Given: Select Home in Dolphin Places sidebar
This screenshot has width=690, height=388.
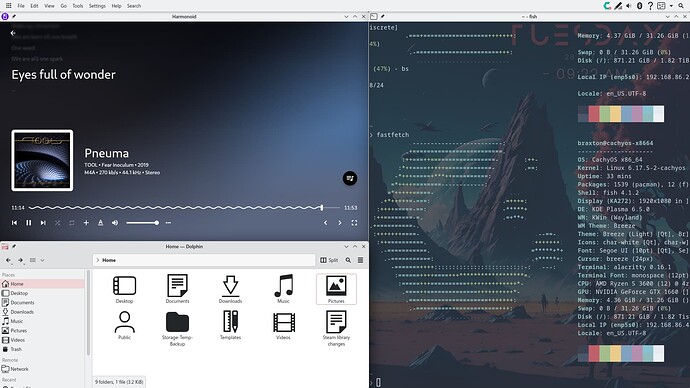Looking at the screenshot, I should point(42,284).
